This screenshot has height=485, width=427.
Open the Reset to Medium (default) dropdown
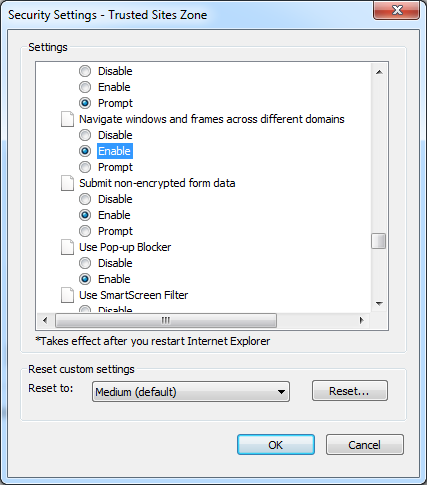[191, 392]
